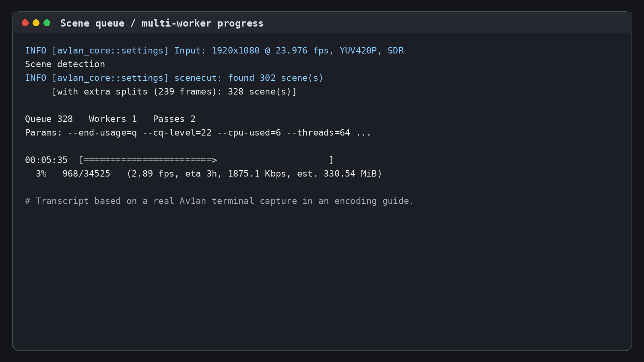The image size is (644, 362).
Task: Click the green maximize window dot
Action: pyautogui.click(x=47, y=23)
